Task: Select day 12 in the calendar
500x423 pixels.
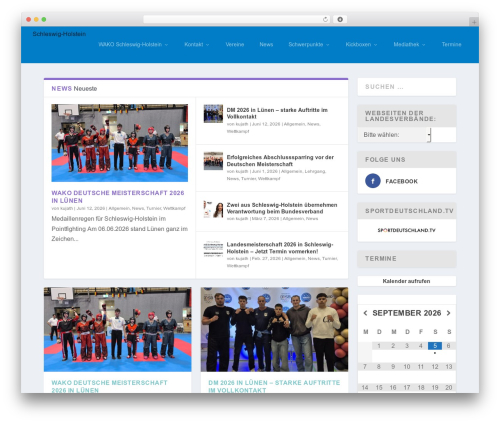Action: 435,367
